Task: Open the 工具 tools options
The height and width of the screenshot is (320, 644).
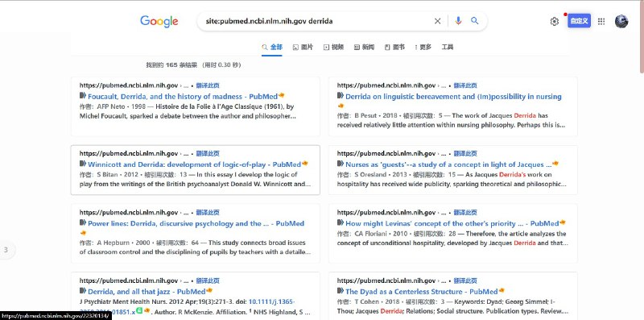Action: 448,47
